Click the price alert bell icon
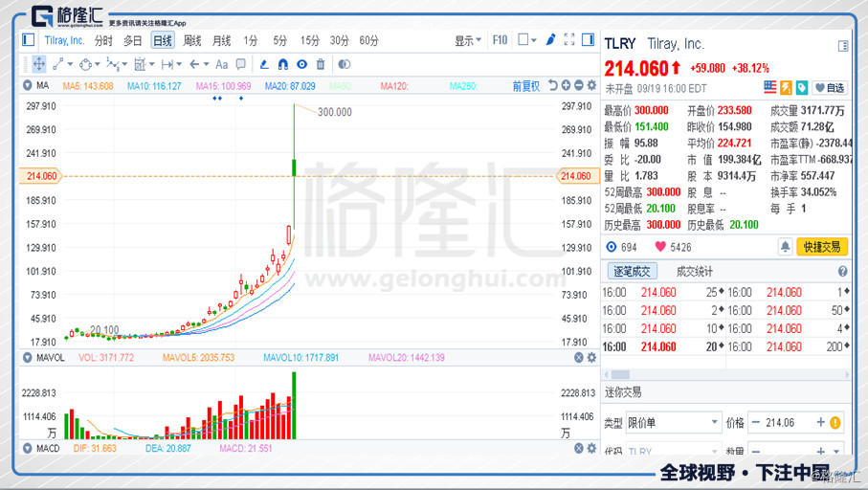 pos(785,247)
